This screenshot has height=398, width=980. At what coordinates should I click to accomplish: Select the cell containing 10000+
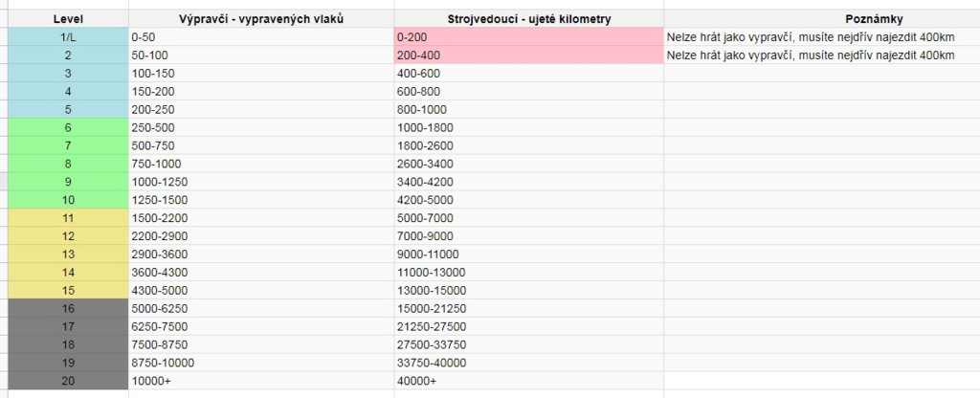click(x=261, y=381)
